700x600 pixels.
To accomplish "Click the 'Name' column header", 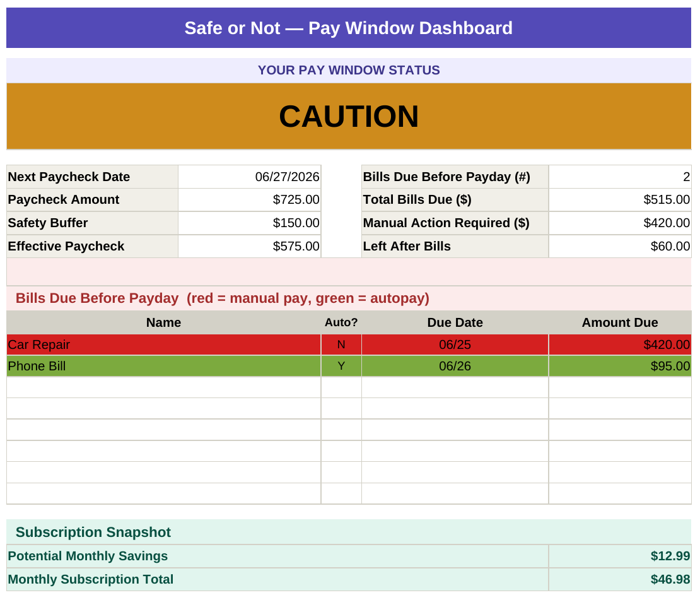I will click(163, 322).
